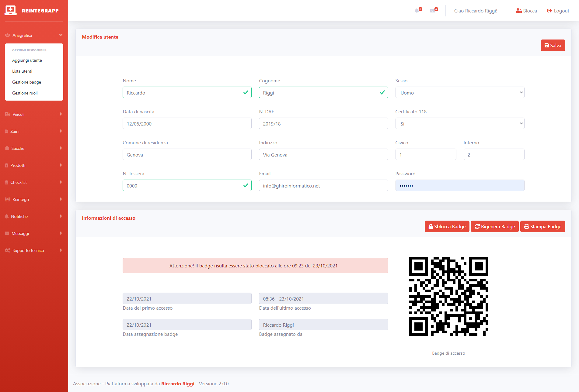
Task: Expand the Sacche menu chevron
Action: pyautogui.click(x=61, y=148)
